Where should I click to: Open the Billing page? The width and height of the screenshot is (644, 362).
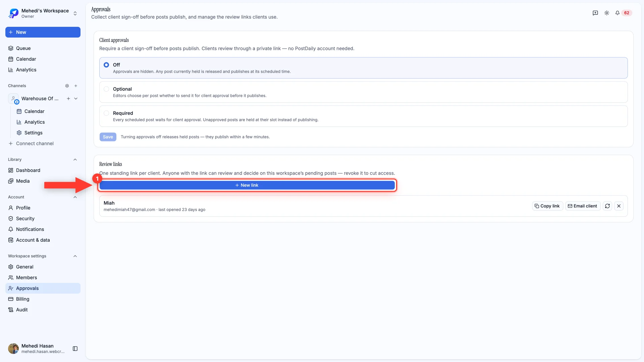click(x=43, y=299)
